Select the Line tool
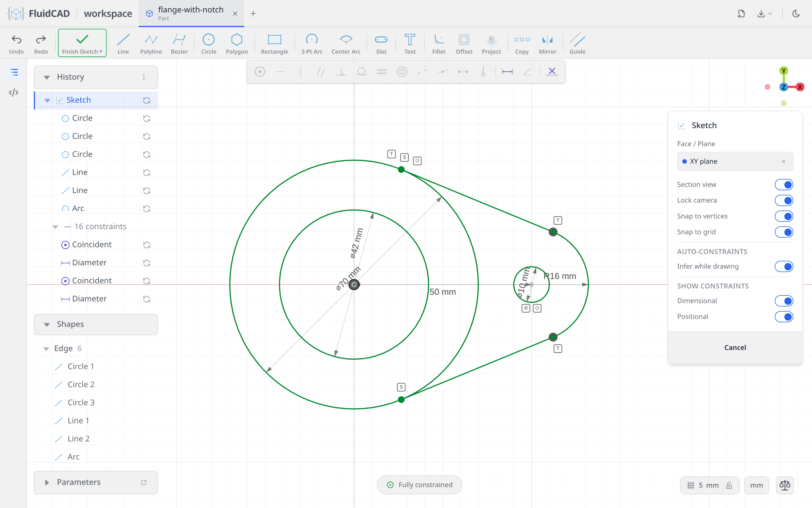The width and height of the screenshot is (812, 508). [123, 44]
